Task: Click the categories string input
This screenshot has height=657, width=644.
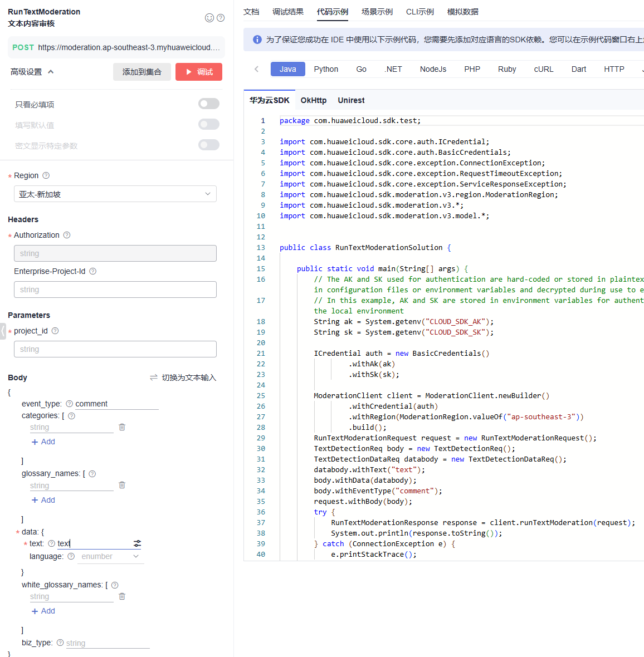Action: coord(71,428)
